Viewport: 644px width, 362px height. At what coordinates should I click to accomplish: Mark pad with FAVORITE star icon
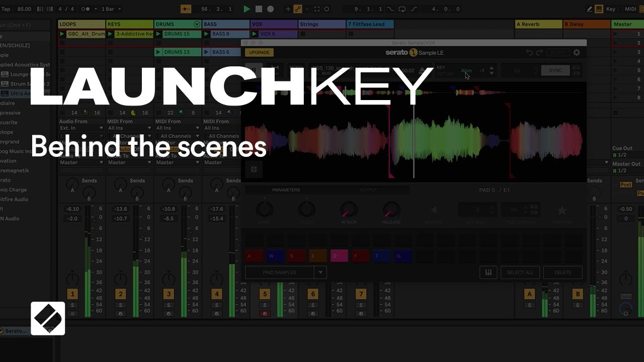click(561, 211)
